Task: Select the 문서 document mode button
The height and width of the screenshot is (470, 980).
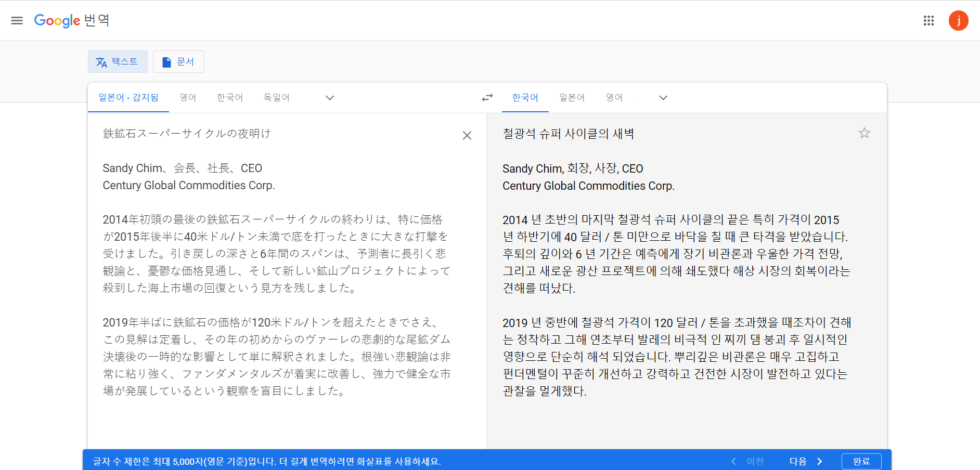Action: tap(178, 62)
